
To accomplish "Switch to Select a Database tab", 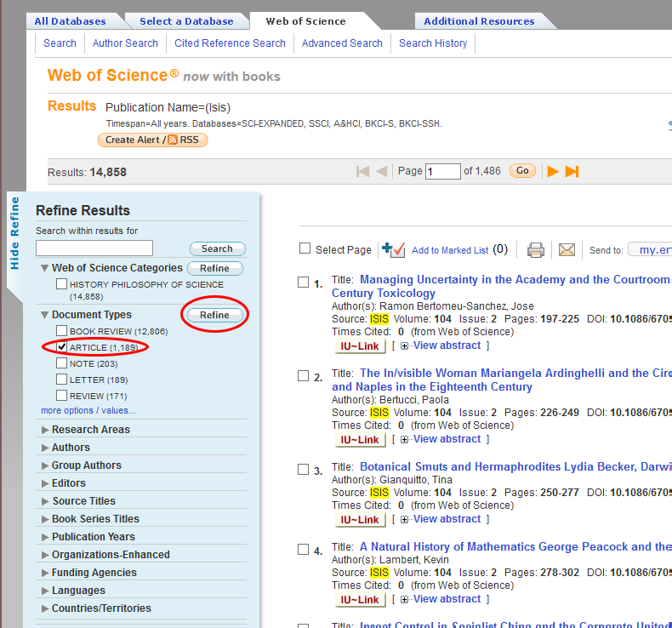I will pos(186,21).
